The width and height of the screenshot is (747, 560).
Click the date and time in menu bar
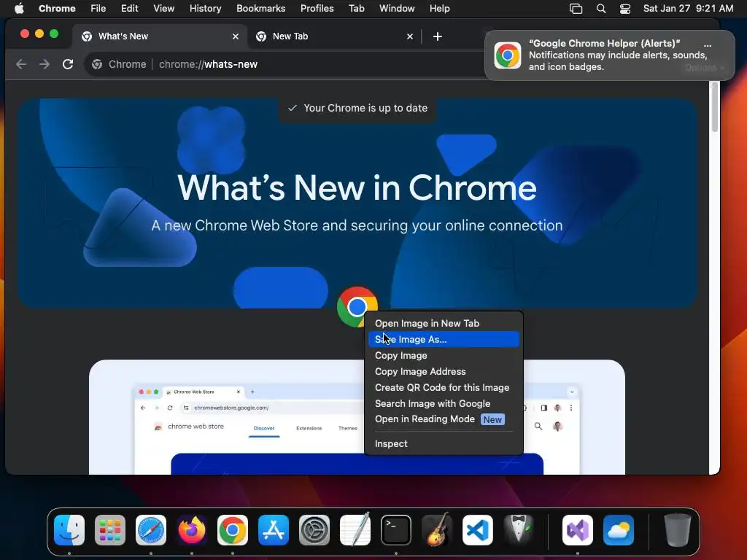coord(688,9)
